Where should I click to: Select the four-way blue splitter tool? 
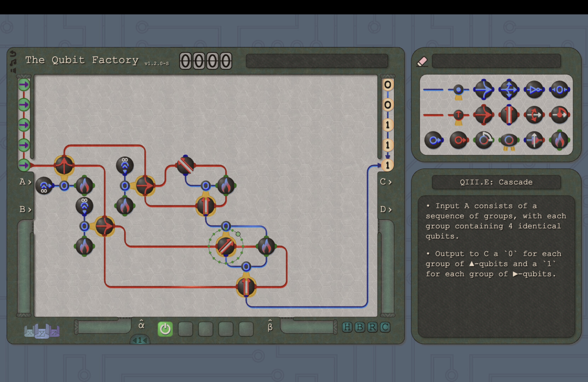509,89
